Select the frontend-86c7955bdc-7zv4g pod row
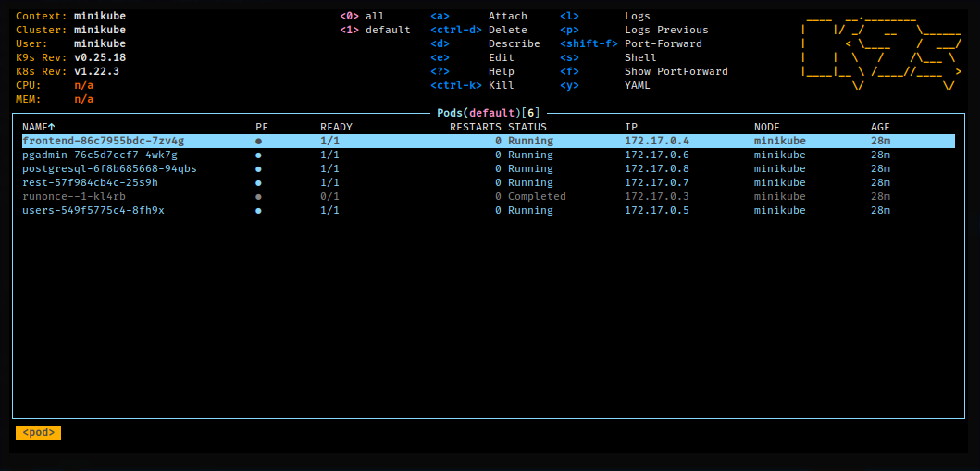 click(103, 142)
